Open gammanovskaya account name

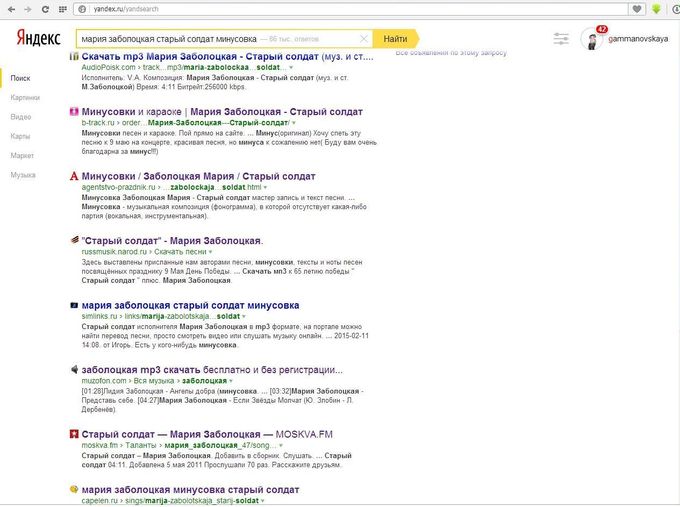tap(638, 39)
